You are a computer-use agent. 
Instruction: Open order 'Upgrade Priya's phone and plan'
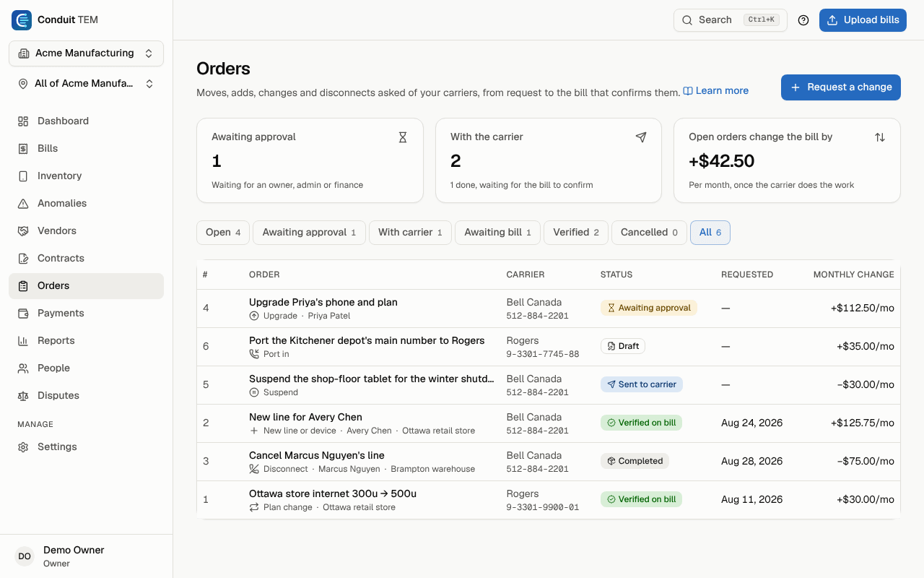coord(323,302)
